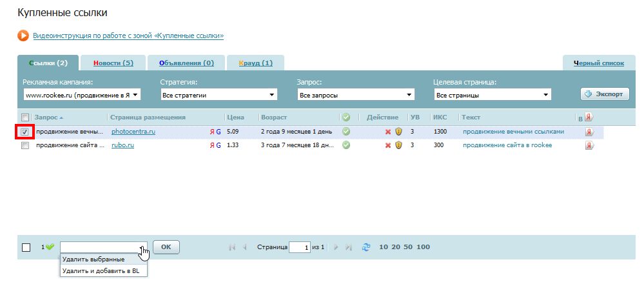Screen dimensions: 644x284
Task: Sort by the Запрос column header
Action: click(x=46, y=117)
